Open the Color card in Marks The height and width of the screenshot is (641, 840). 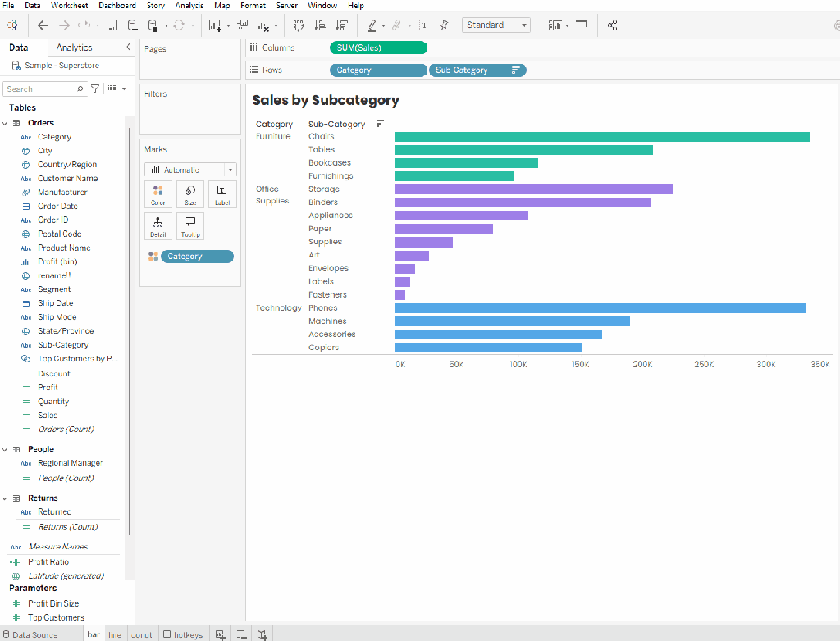point(158,194)
